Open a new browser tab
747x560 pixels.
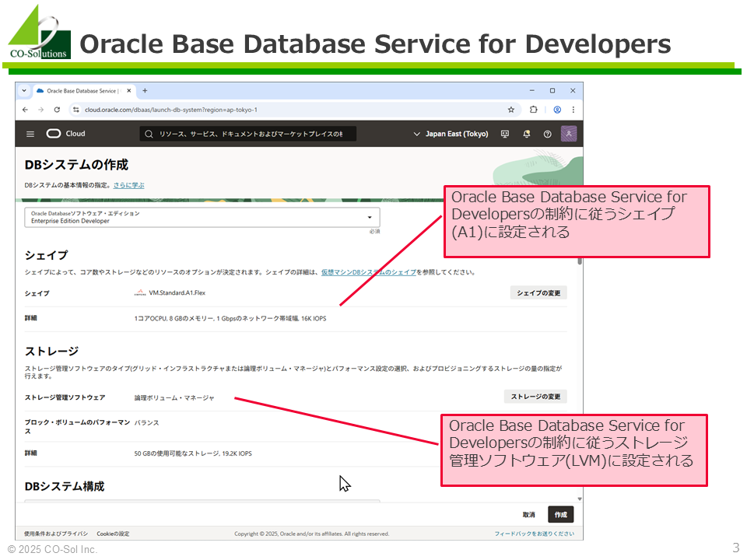pyautogui.click(x=145, y=90)
